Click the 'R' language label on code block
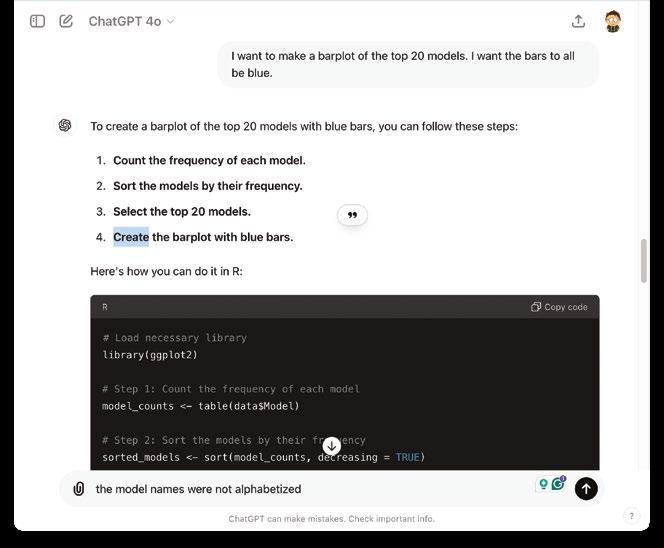 point(105,307)
